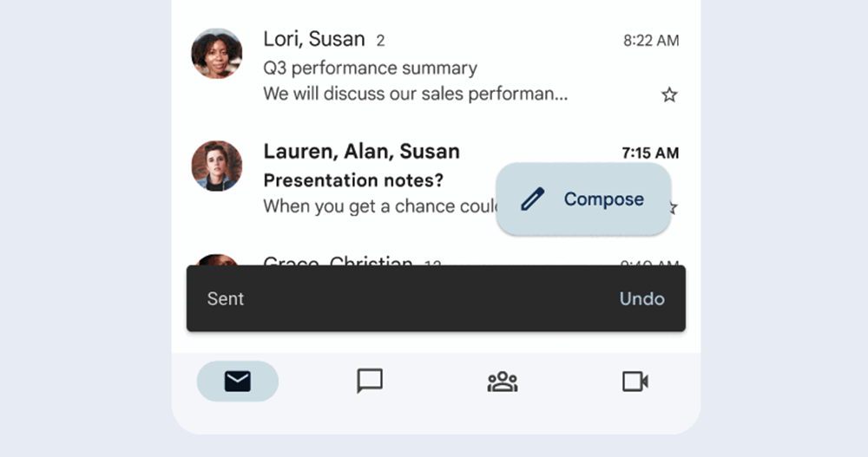Open the Mail tab in bottom navigation

pos(238,382)
